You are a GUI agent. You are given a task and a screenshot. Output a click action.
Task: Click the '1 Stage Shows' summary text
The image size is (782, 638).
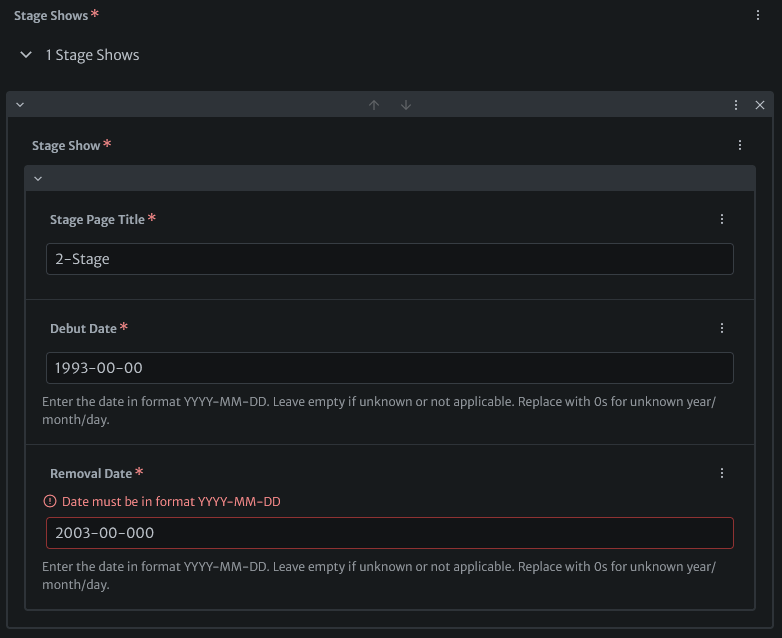92,55
